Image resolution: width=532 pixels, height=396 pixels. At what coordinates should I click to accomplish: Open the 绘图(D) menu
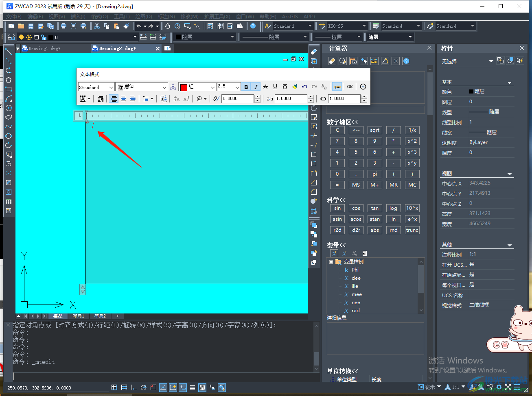143,17
